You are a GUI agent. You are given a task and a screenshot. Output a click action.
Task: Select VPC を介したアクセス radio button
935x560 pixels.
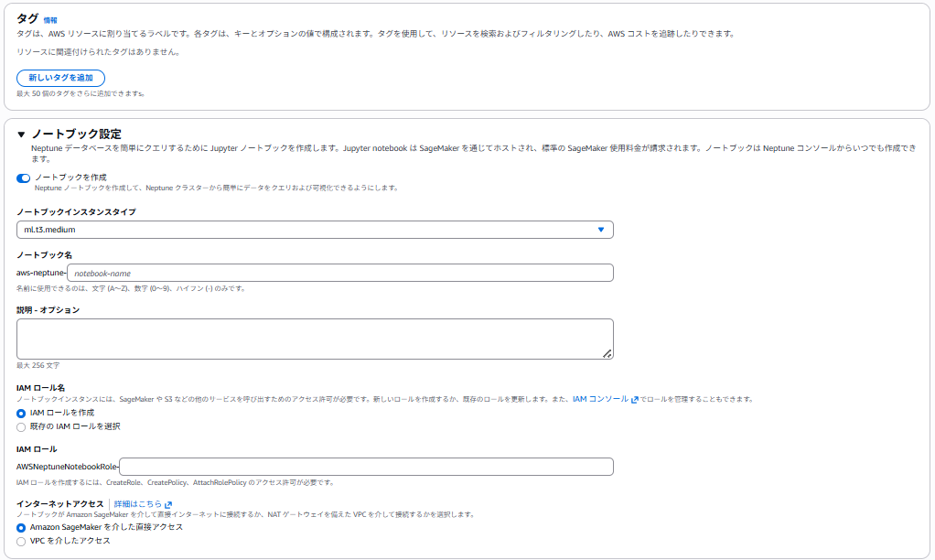[21, 542]
